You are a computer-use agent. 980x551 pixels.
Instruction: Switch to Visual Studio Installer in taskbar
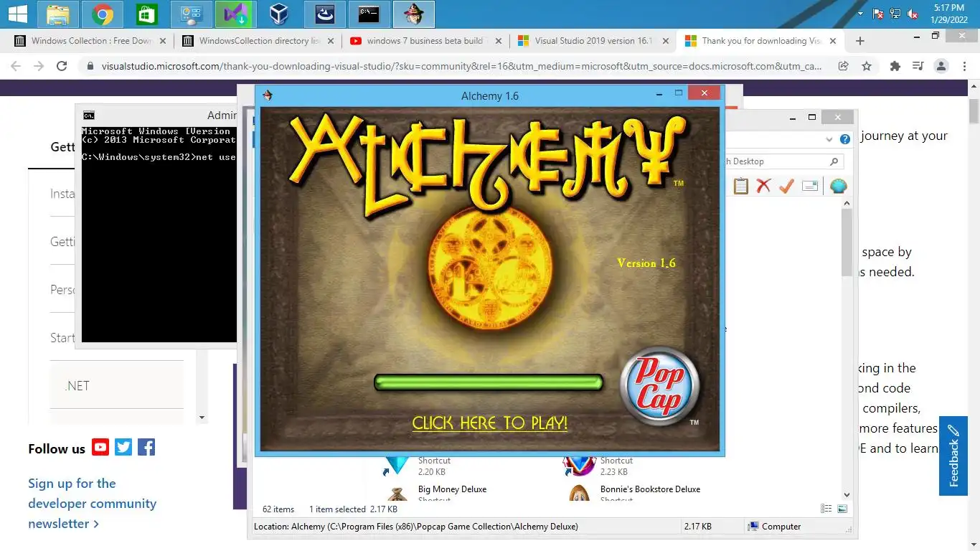point(235,14)
